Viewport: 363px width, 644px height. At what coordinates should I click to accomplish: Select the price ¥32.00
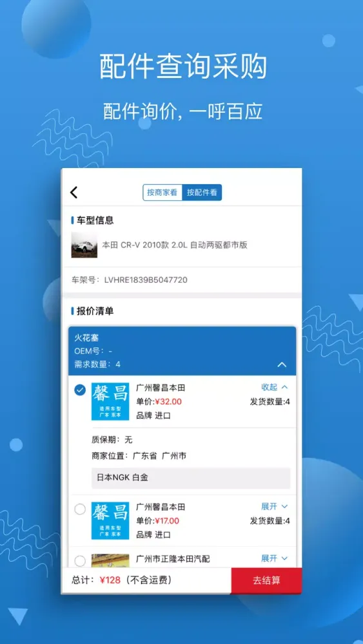pyautogui.click(x=168, y=402)
